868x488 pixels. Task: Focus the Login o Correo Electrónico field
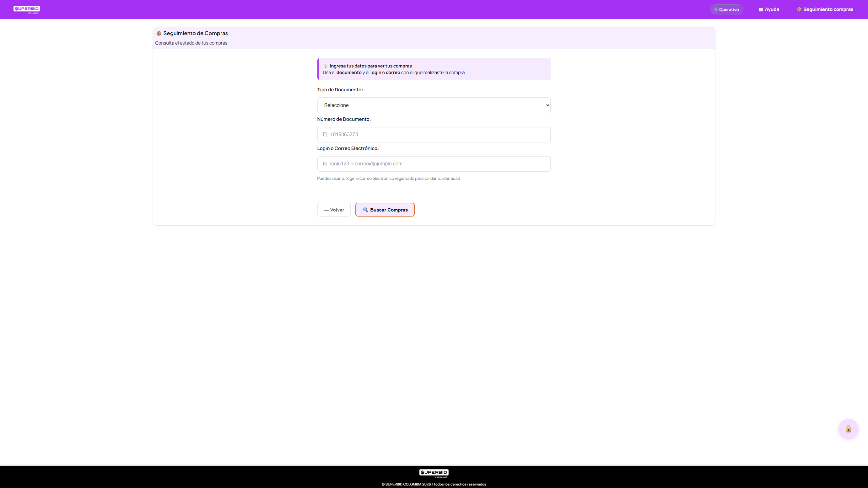(433, 164)
